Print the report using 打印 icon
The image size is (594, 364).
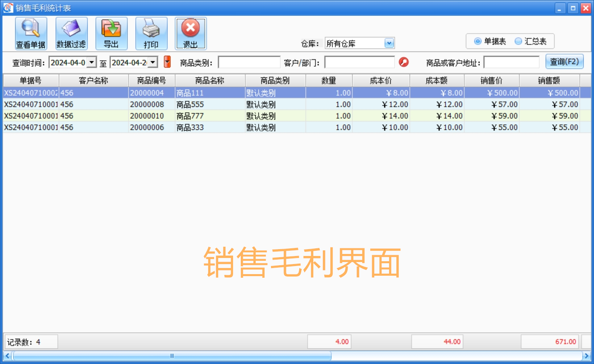151,33
